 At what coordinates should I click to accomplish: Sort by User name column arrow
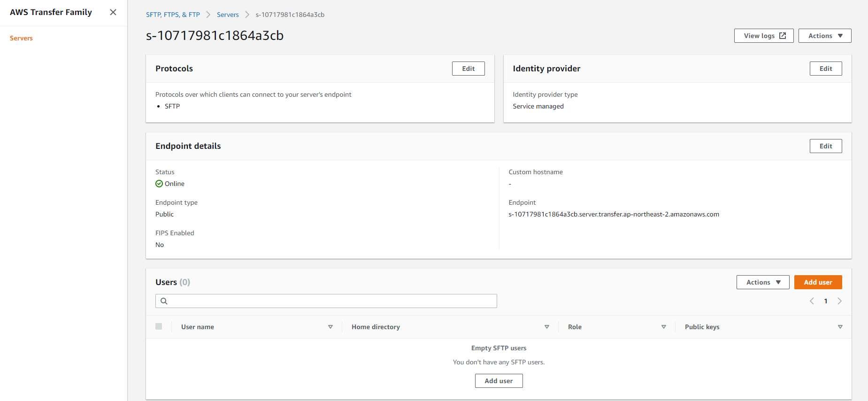click(x=330, y=327)
